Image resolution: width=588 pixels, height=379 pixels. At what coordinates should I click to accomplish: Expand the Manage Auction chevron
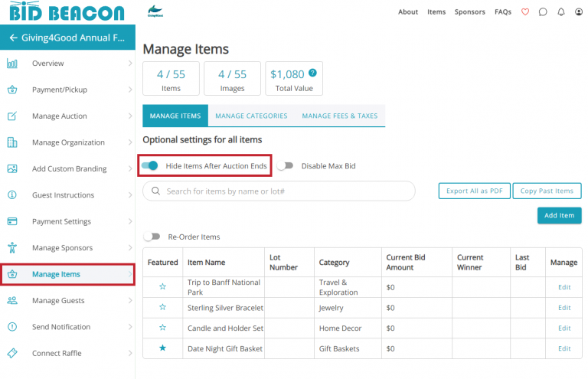coord(129,116)
